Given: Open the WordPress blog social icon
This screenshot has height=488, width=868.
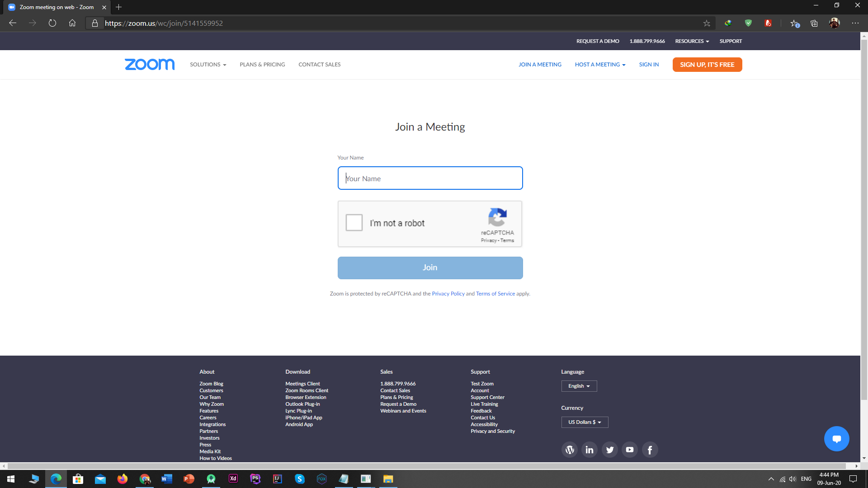Looking at the screenshot, I should pyautogui.click(x=570, y=450).
